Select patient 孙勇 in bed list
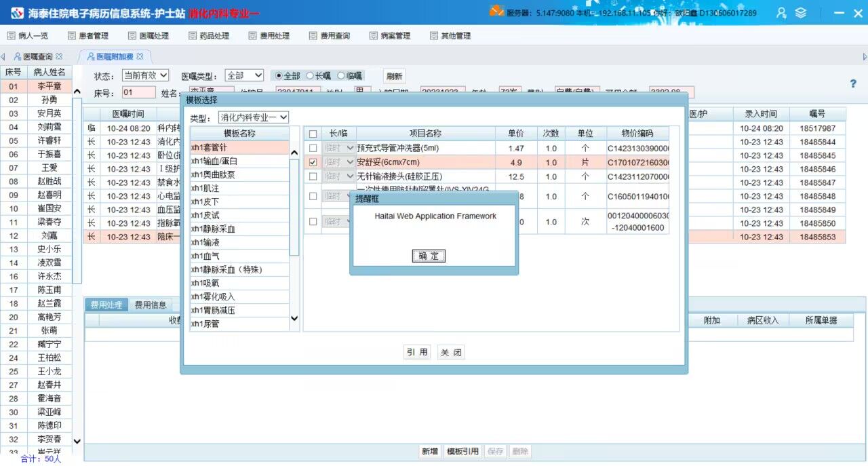 point(50,100)
